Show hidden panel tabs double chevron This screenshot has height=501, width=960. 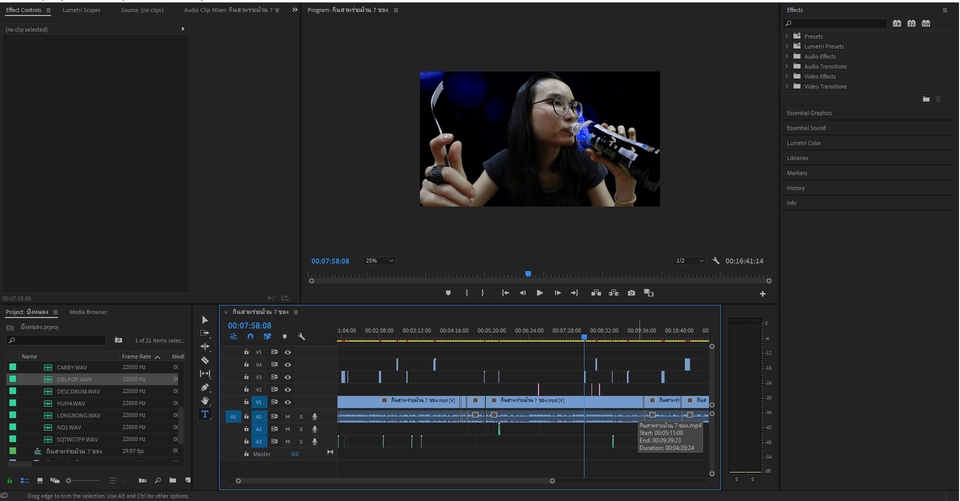(294, 10)
